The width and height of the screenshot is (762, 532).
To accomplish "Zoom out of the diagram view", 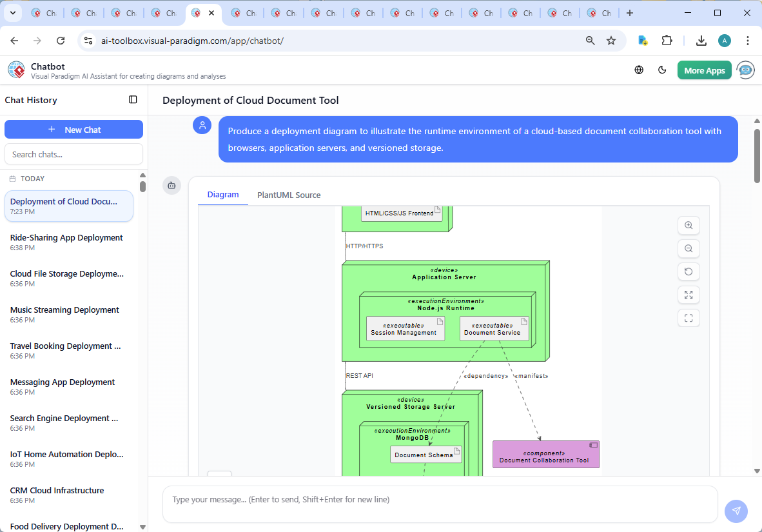I will click(689, 248).
